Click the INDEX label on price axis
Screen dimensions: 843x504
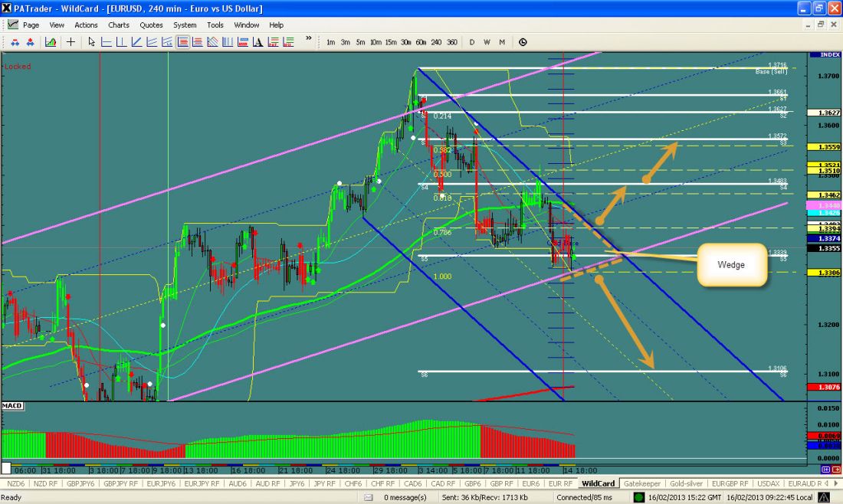click(829, 55)
